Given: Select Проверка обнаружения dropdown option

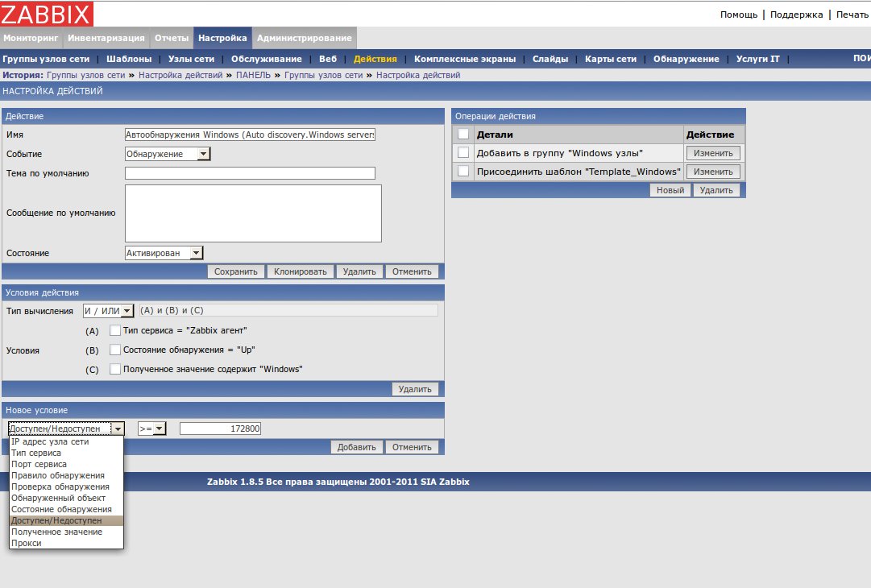Looking at the screenshot, I should tap(66, 487).
